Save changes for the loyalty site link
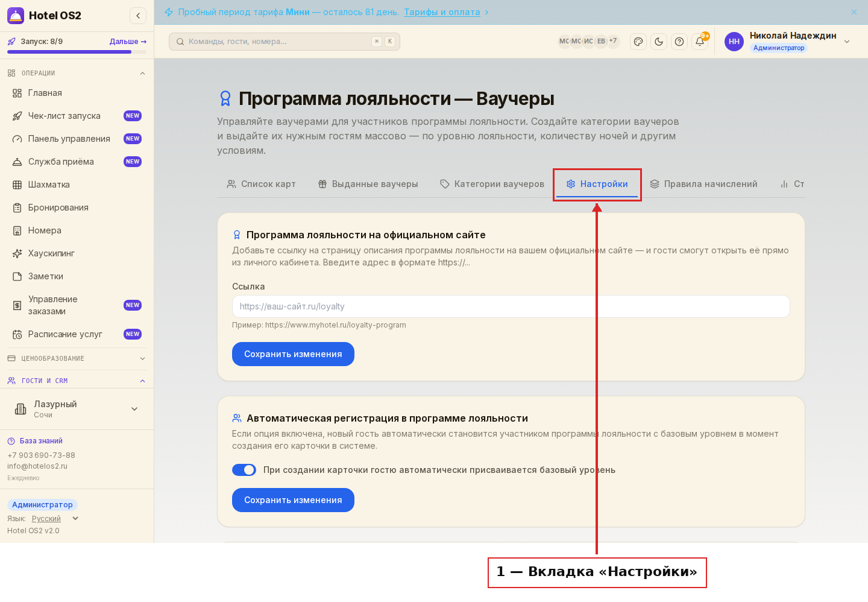Screen dimensions: 868x602 (293, 354)
